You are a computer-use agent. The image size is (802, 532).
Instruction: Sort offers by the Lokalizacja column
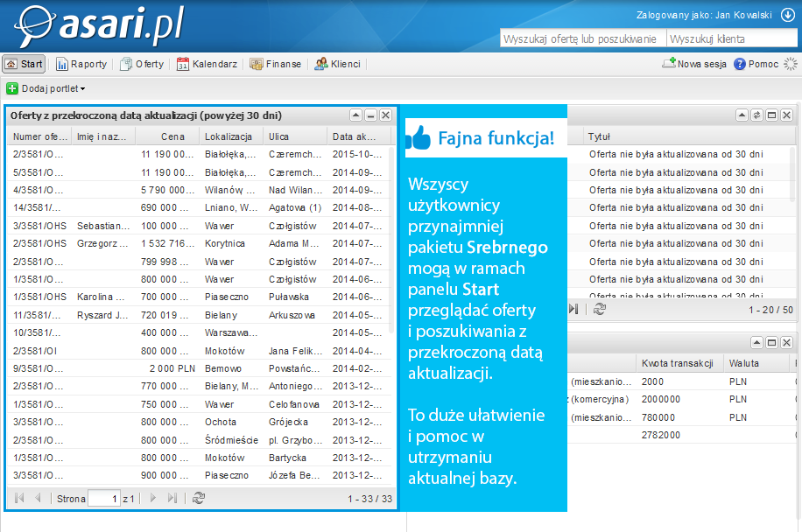[x=231, y=136]
